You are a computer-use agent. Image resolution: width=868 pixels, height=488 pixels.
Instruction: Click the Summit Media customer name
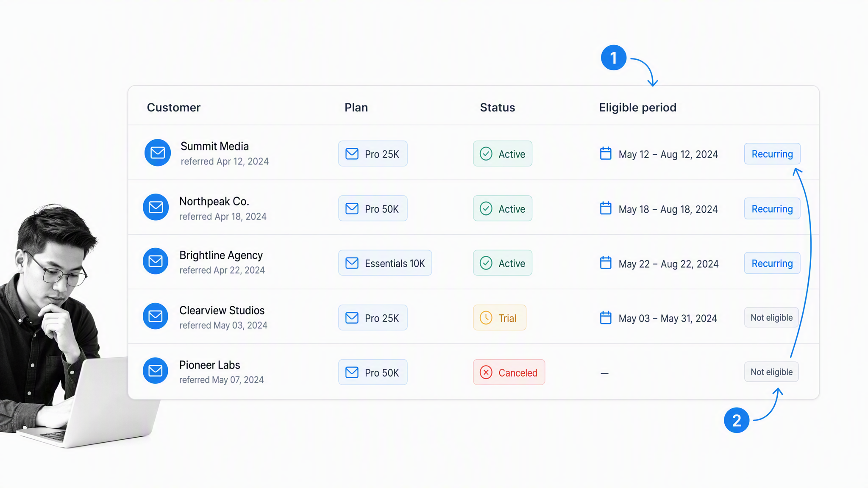coord(214,146)
